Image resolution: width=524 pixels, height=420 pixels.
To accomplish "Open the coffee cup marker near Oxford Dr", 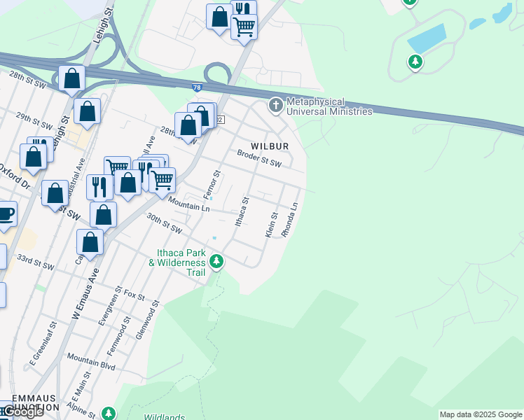I will tap(6, 213).
